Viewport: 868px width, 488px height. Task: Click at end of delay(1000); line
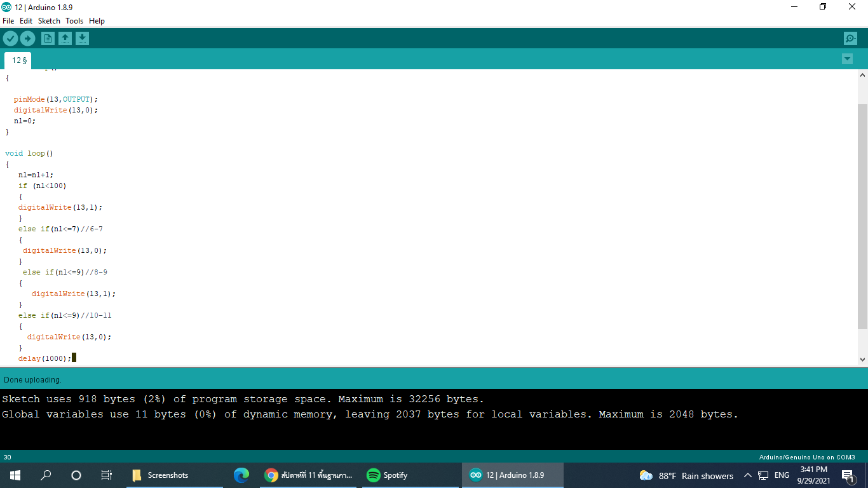pos(74,358)
